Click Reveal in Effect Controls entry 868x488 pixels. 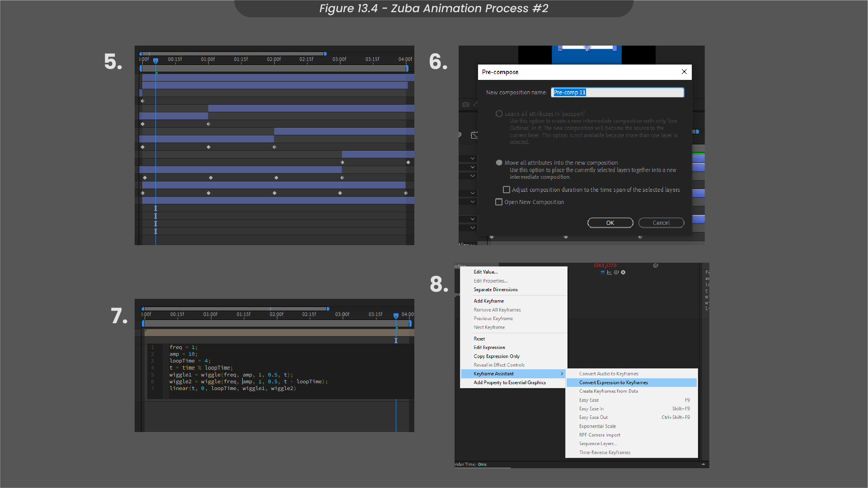[x=499, y=365]
